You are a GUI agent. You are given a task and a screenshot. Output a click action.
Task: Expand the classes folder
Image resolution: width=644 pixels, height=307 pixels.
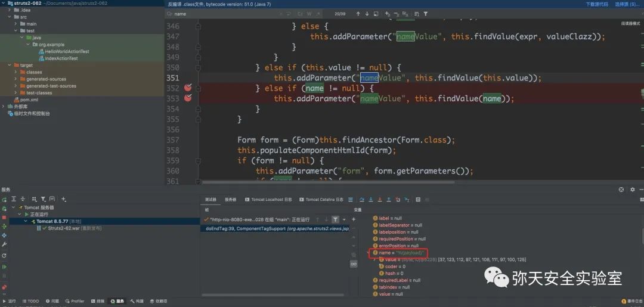pyautogui.click(x=16, y=72)
